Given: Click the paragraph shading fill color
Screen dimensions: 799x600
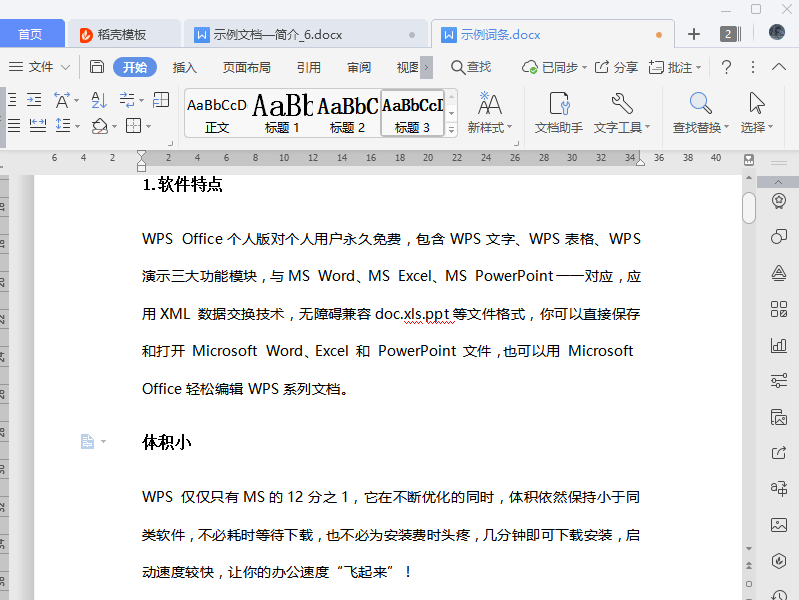Looking at the screenshot, I should (98, 126).
